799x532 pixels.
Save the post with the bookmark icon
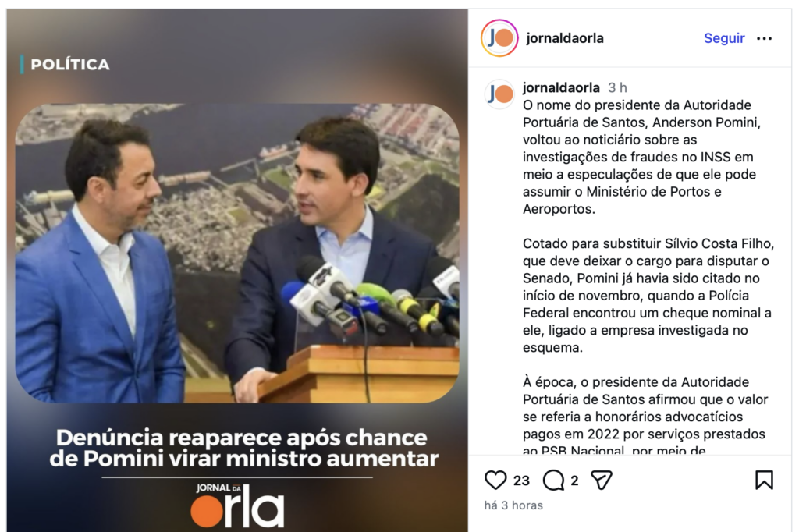pyautogui.click(x=764, y=480)
